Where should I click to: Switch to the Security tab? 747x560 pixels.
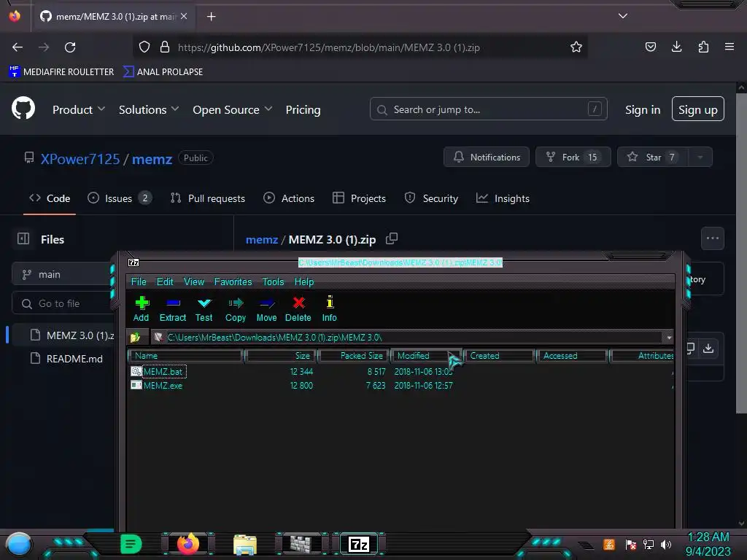431,198
